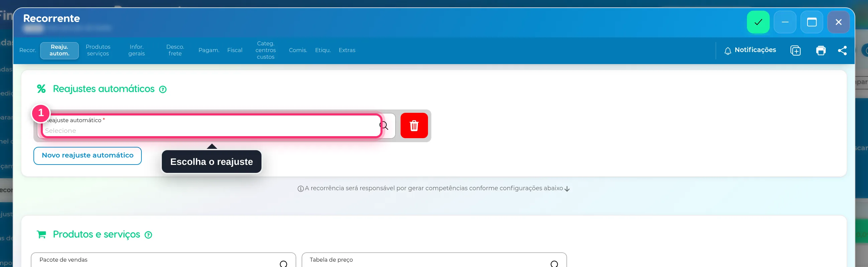Delete the reajuste with red trash button

pyautogui.click(x=414, y=125)
